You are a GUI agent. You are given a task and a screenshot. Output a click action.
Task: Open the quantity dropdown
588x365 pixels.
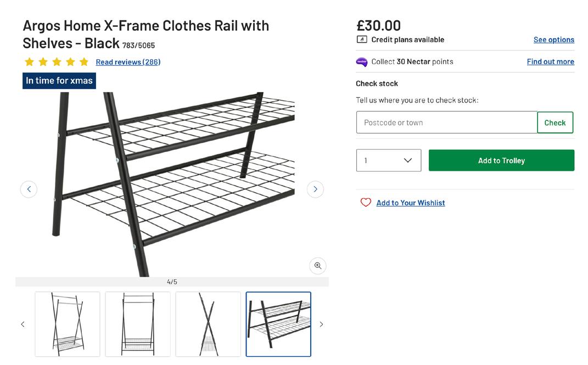[x=389, y=160]
